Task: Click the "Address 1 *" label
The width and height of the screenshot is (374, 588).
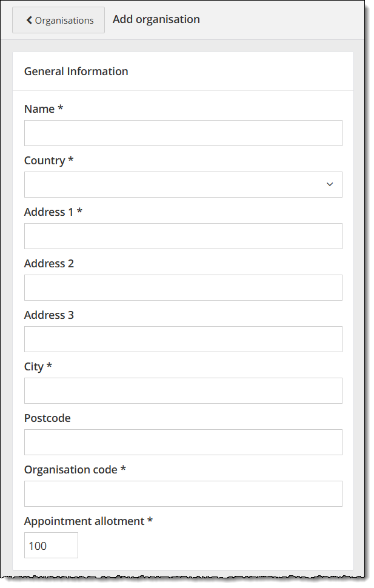Action: coord(53,212)
